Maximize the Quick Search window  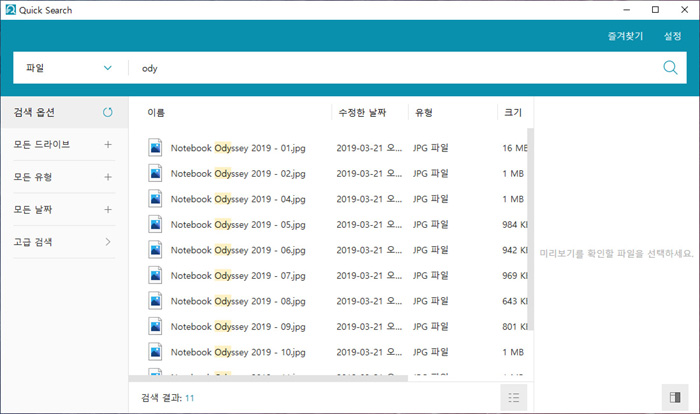pyautogui.click(x=655, y=9)
